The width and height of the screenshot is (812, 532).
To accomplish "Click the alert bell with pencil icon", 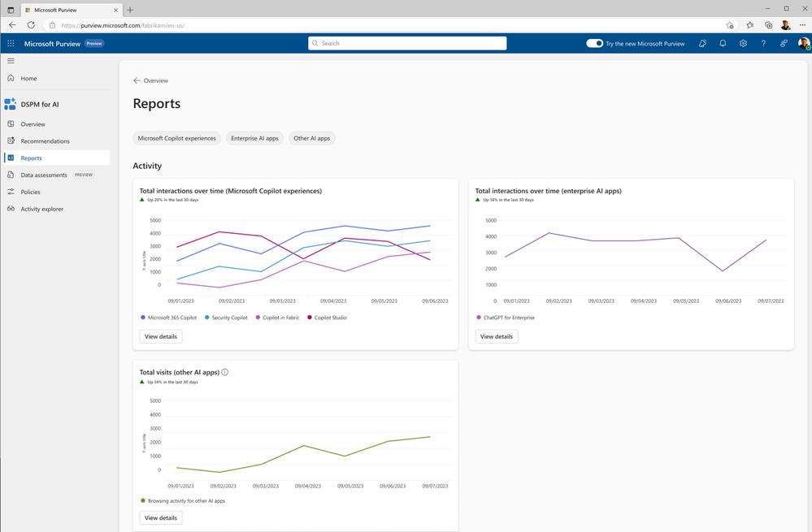I will [x=702, y=44].
